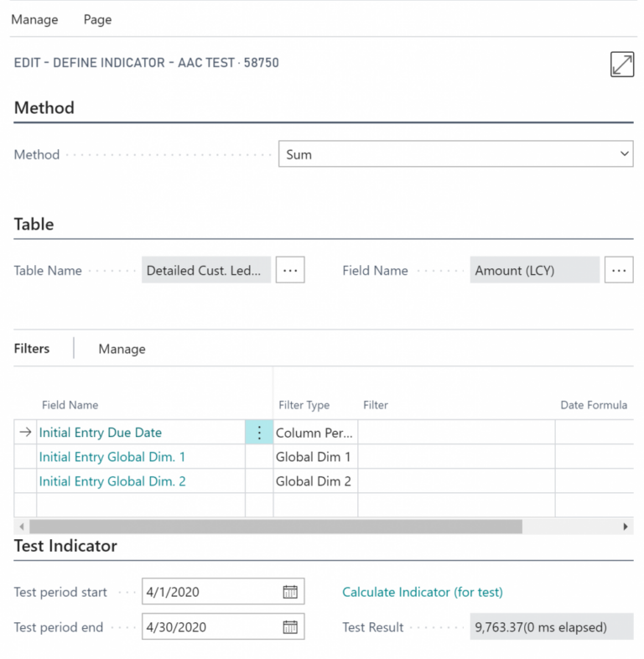The width and height of the screenshot is (644, 659).
Task: Open the Method dropdown showing Sum
Action: pos(455,154)
